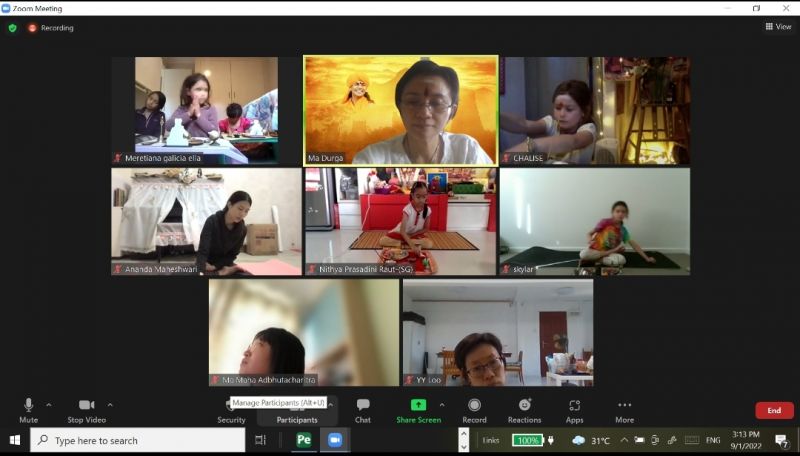Click the red Recording indicator
The height and width of the screenshot is (456, 800).
click(51, 28)
